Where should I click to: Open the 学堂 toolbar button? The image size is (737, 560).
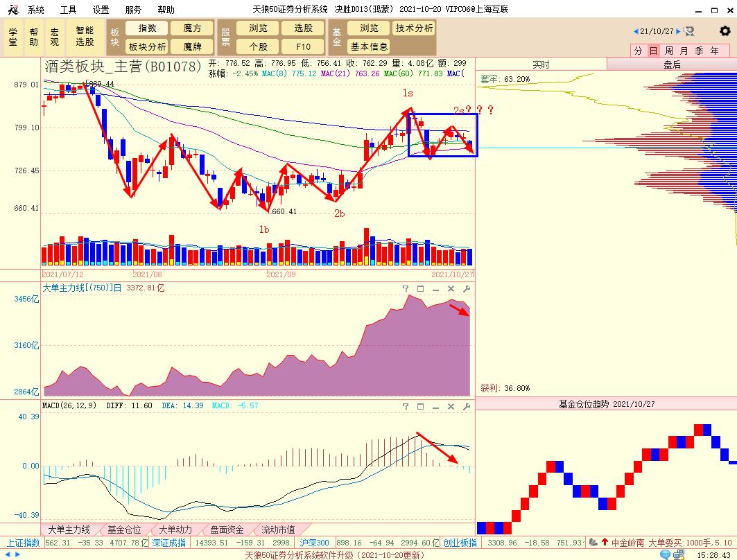pos(12,37)
